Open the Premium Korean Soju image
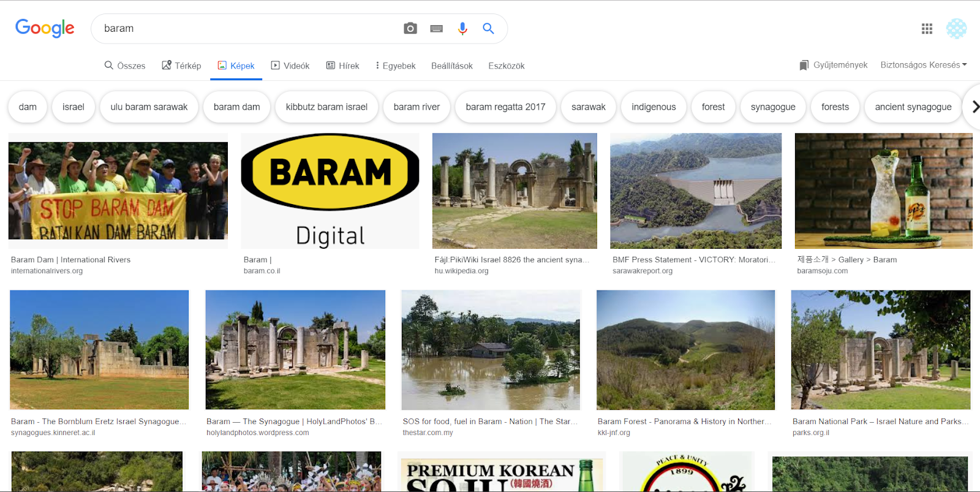This screenshot has width=980, height=492. coord(502,472)
